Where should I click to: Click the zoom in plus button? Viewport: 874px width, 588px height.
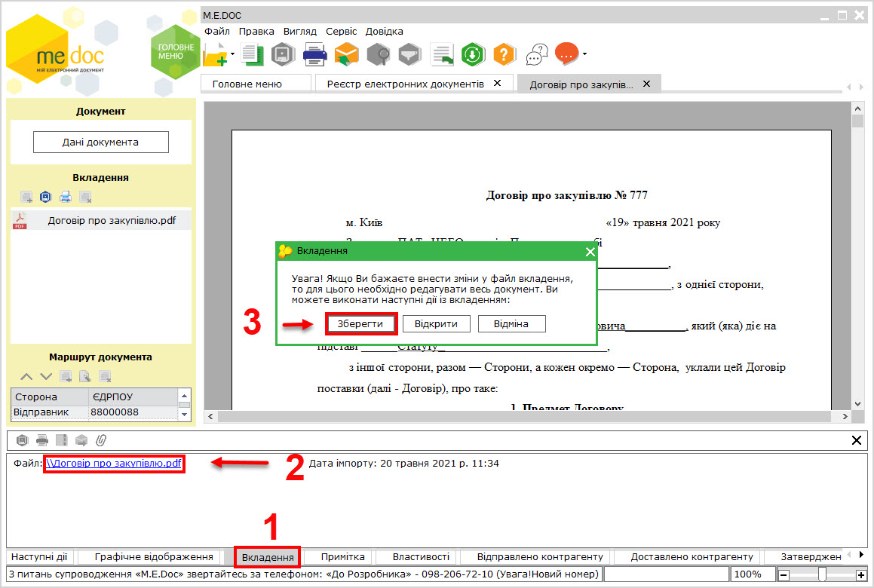[861, 574]
